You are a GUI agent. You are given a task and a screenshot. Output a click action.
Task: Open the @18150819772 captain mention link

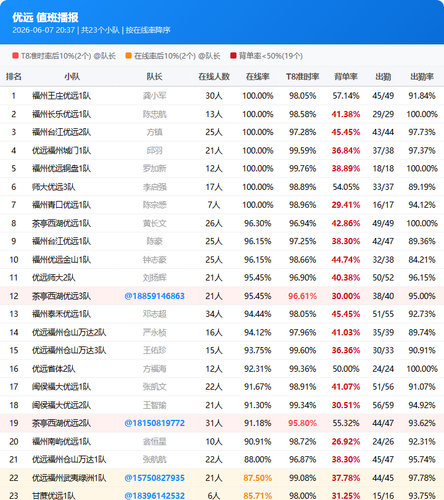[x=154, y=423]
